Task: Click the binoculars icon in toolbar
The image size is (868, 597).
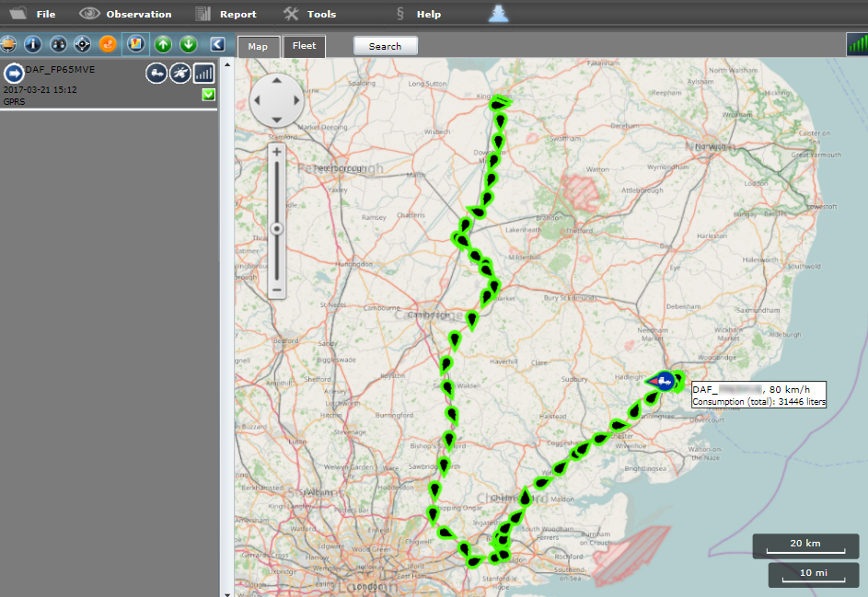Action: [x=58, y=44]
